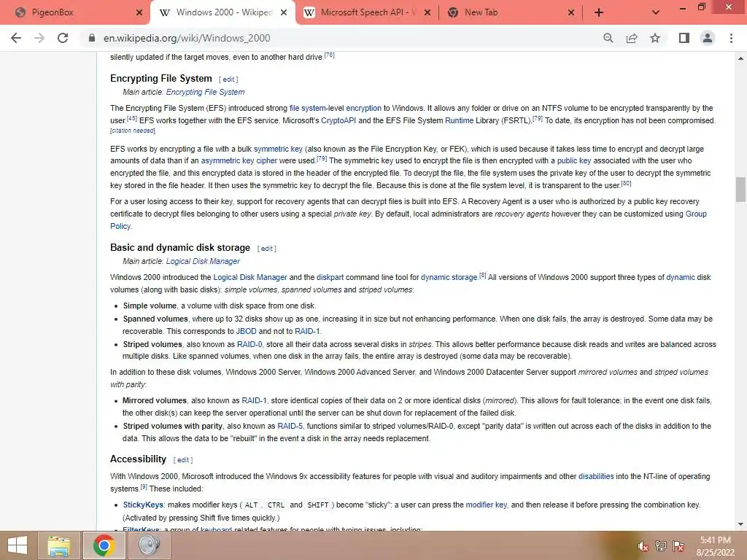Close the Windows 2000 Wikipedia tab
Viewport: 747px width, 560px height.
point(284,13)
